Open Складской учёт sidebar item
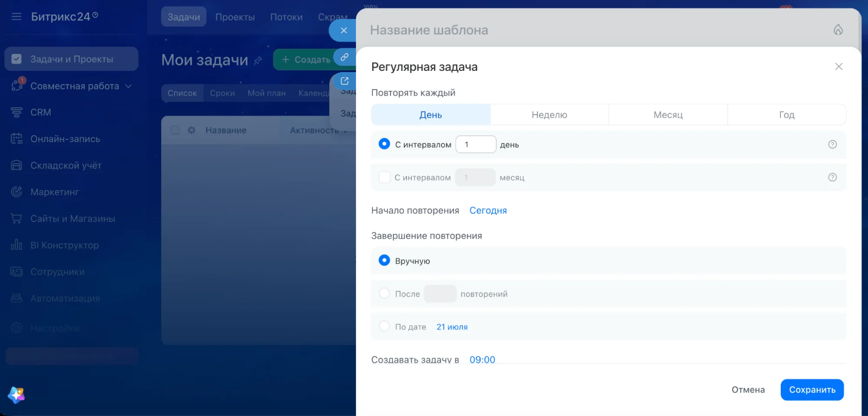This screenshot has height=416, width=868. (65, 166)
